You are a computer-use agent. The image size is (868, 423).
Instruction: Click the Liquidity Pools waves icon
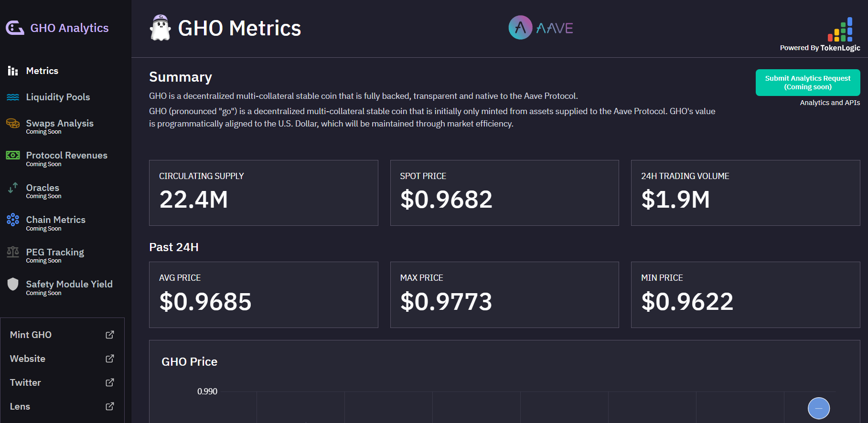point(13,97)
